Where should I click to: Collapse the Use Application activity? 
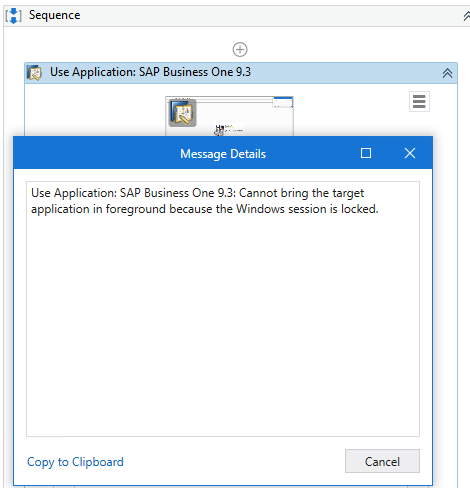click(x=447, y=73)
